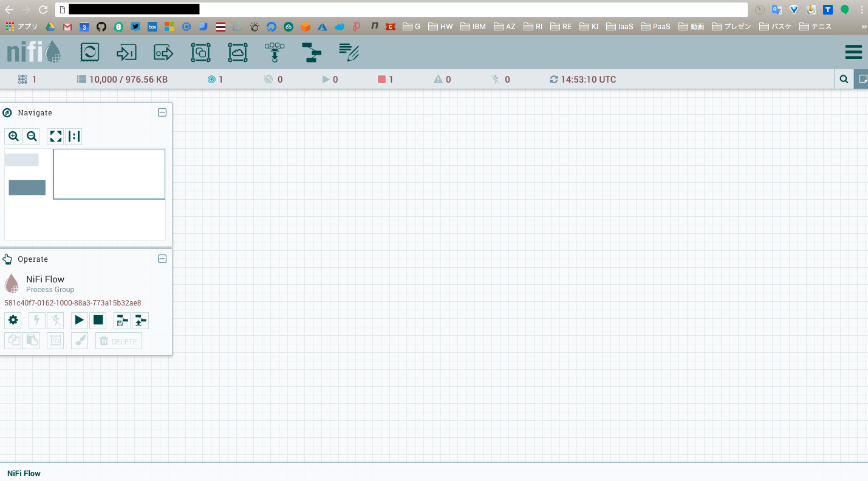Click the Disable button in Operate

pyautogui.click(x=55, y=320)
